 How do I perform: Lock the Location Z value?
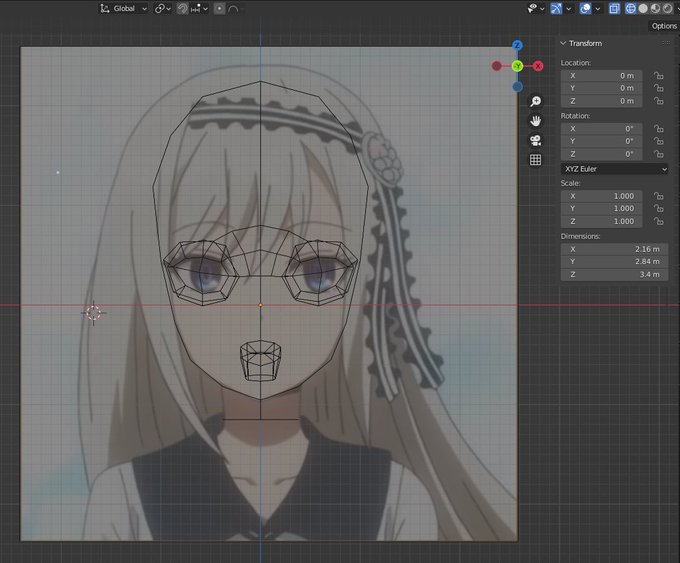point(658,101)
